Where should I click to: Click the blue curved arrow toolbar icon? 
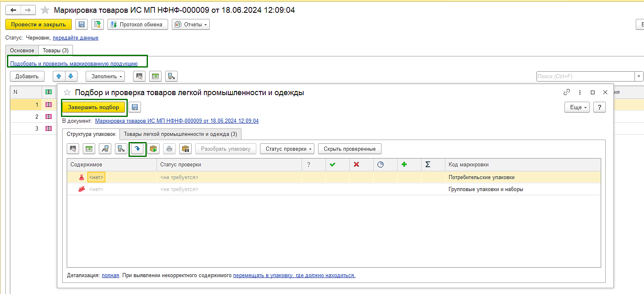(x=138, y=149)
